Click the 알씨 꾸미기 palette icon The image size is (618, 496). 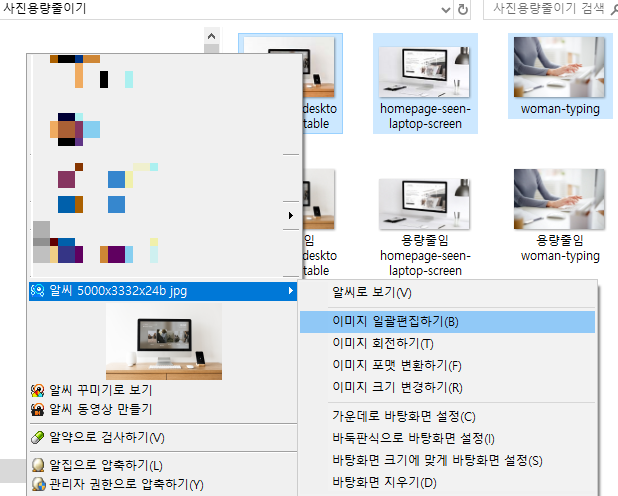[x=37, y=390]
